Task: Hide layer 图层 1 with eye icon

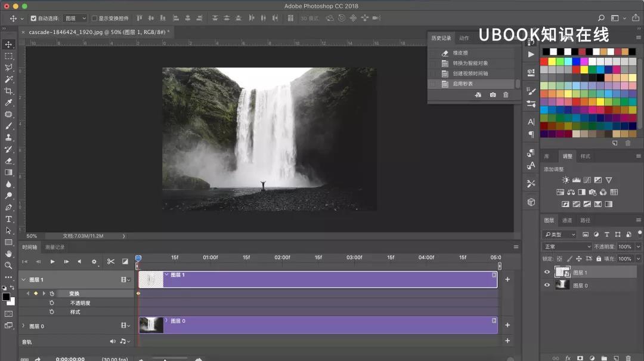Action: pyautogui.click(x=547, y=271)
